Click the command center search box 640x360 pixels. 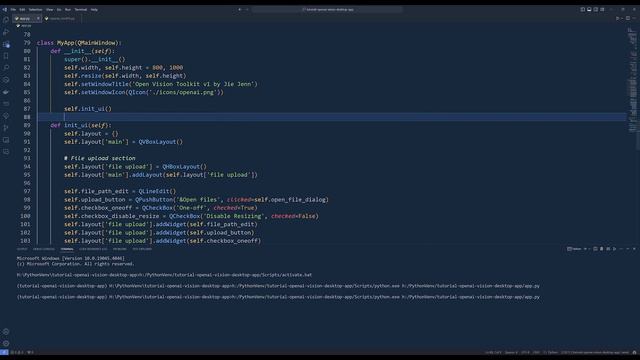pos(327,9)
